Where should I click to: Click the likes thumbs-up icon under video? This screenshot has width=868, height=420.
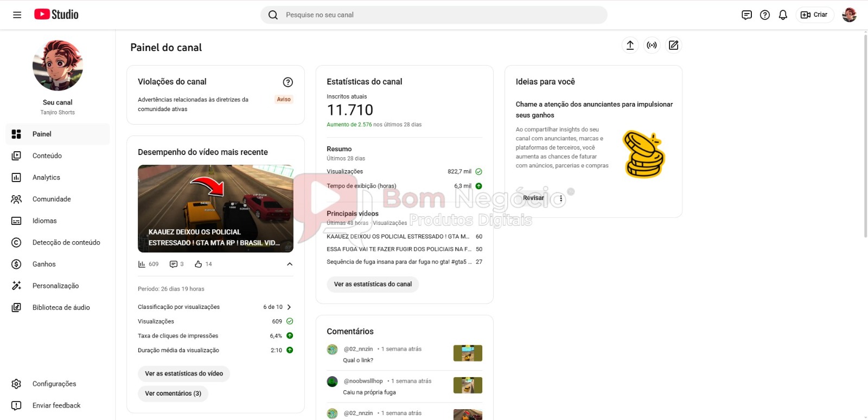tap(199, 264)
